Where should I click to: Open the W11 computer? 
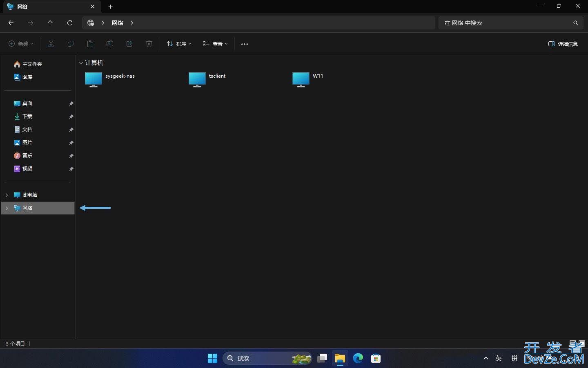pos(308,79)
